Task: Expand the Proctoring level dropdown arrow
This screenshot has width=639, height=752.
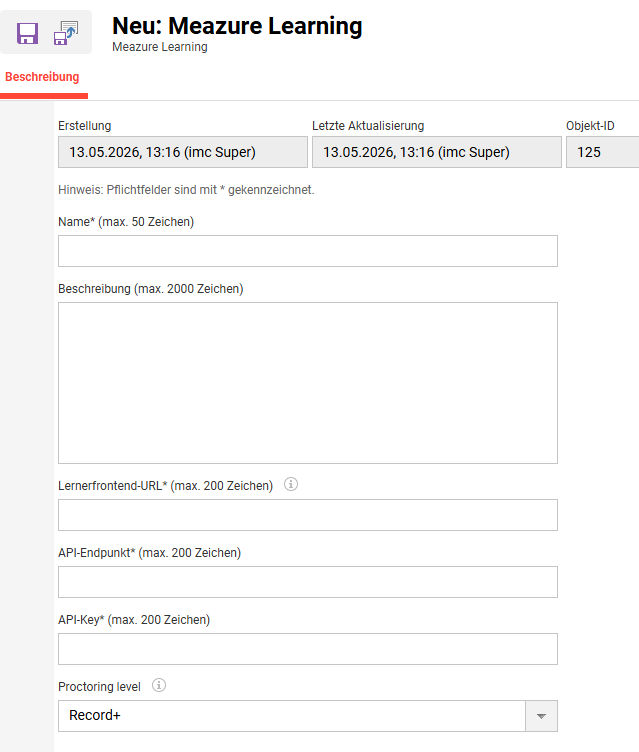Action: [x=541, y=716]
